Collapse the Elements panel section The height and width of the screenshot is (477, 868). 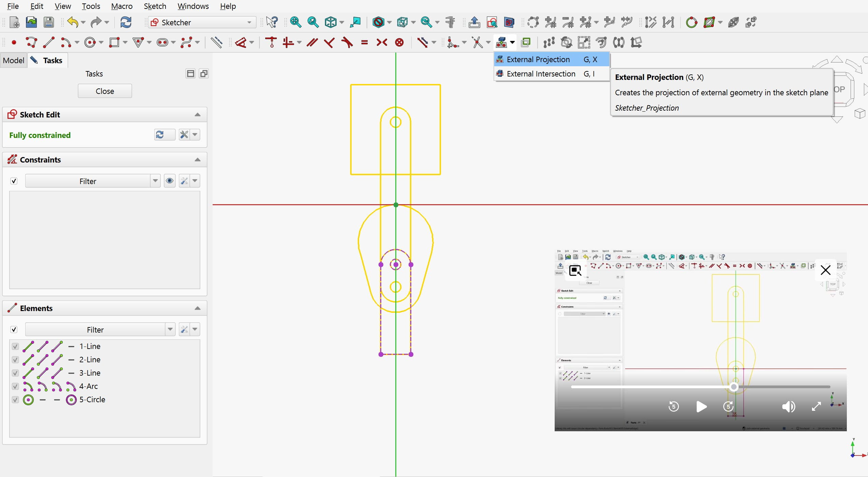(x=197, y=308)
